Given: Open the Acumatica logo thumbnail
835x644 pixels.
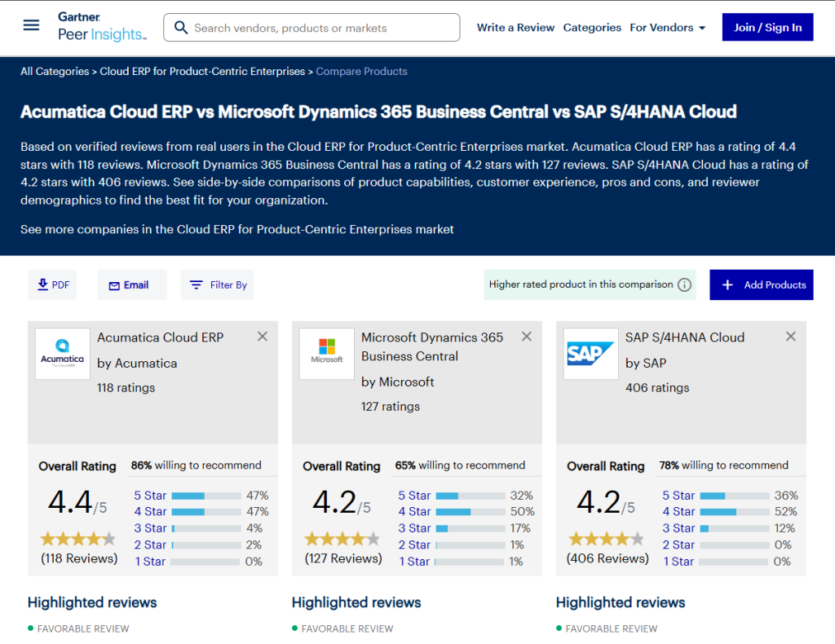Looking at the screenshot, I should (62, 354).
